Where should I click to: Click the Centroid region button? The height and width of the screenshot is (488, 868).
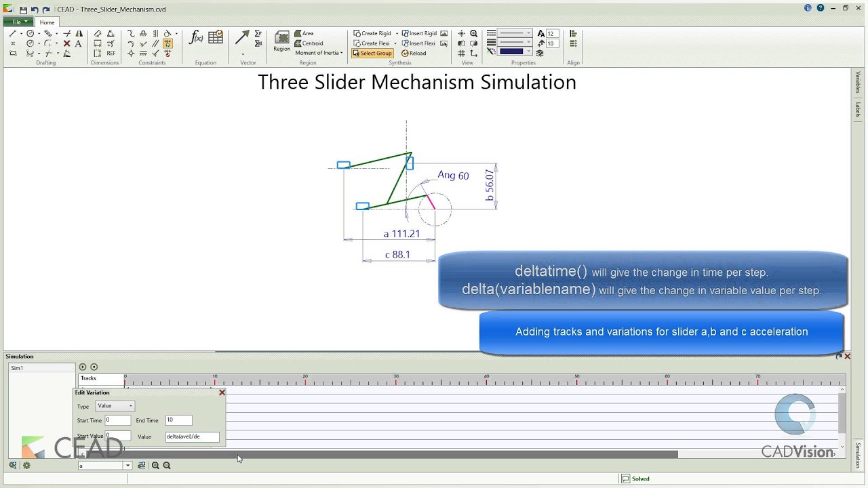309,43
